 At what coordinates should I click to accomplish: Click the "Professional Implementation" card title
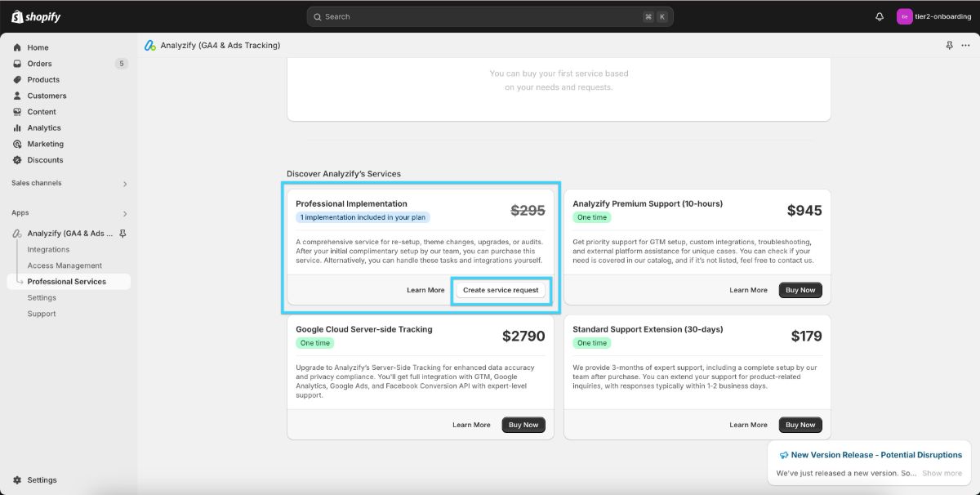pos(351,203)
